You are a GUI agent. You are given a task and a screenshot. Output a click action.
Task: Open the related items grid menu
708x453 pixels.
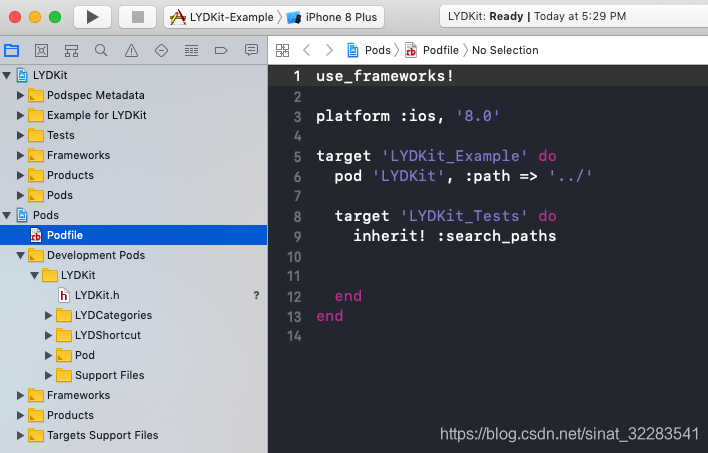click(283, 50)
